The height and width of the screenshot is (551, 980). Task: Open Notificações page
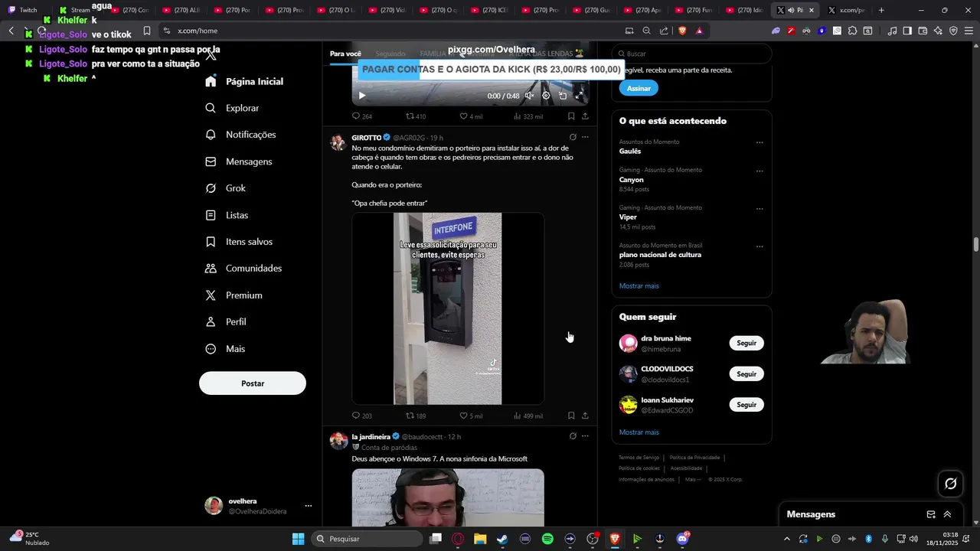click(x=240, y=135)
